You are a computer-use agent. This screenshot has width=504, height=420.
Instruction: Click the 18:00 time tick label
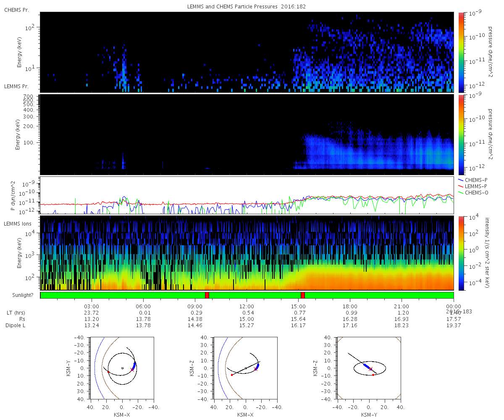[x=350, y=306]
